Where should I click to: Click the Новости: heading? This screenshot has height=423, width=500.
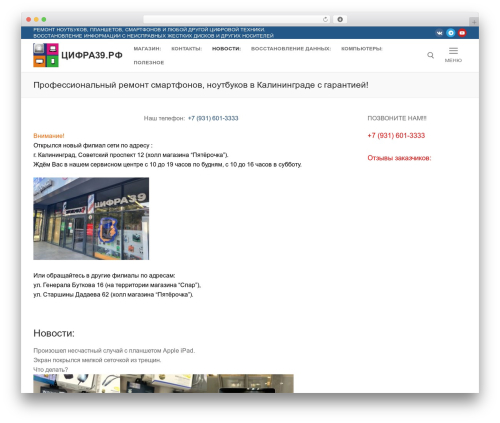(54, 333)
